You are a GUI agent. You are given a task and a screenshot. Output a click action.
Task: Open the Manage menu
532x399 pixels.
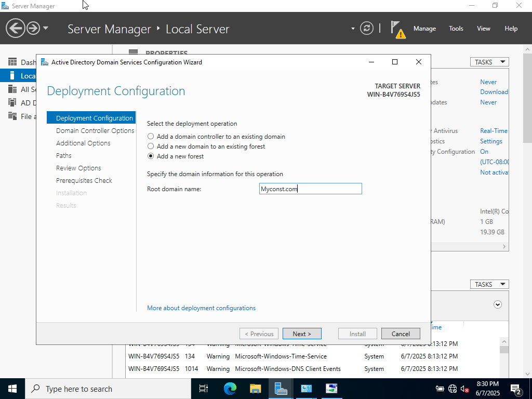click(424, 29)
